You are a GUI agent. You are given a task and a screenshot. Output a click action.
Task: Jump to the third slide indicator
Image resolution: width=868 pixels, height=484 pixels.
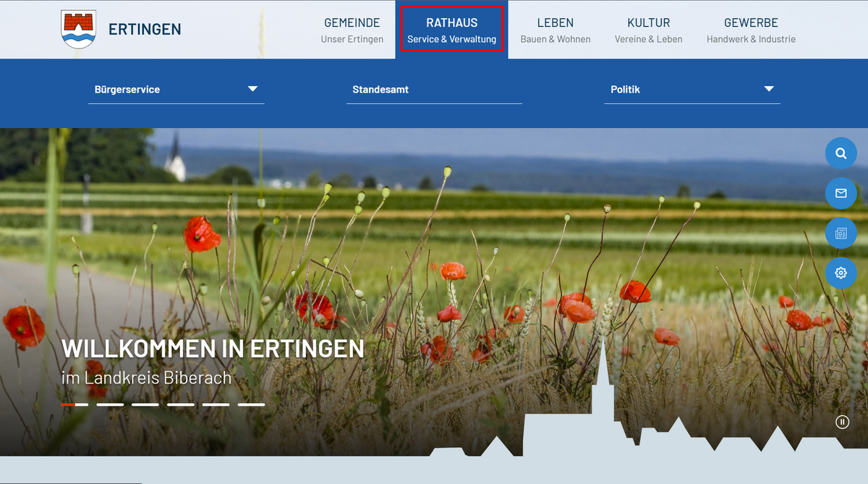(x=145, y=404)
